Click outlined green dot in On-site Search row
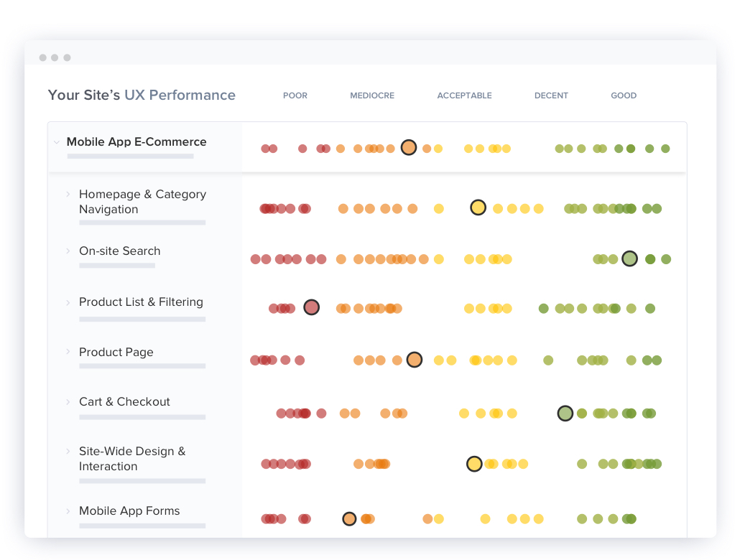This screenshot has width=740, height=560. (x=629, y=258)
